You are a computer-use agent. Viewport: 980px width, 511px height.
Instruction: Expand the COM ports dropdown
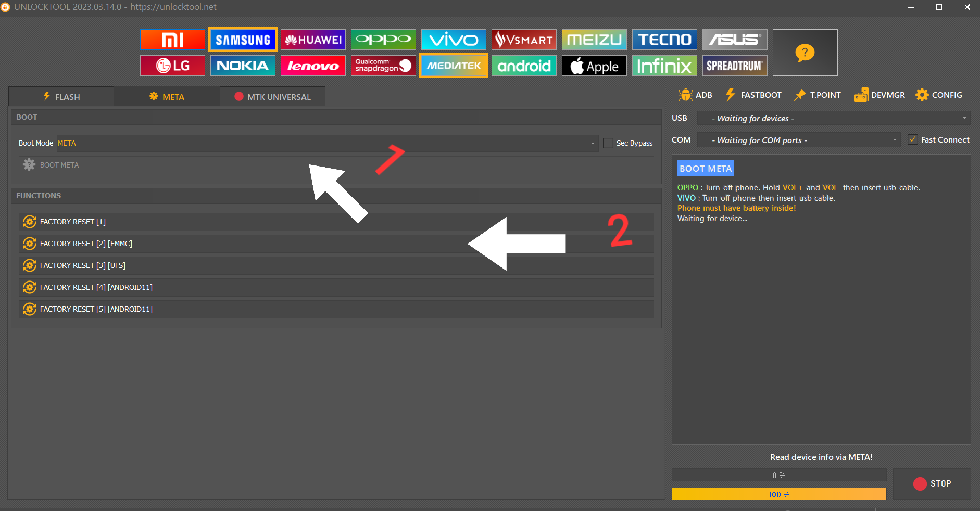click(799, 140)
